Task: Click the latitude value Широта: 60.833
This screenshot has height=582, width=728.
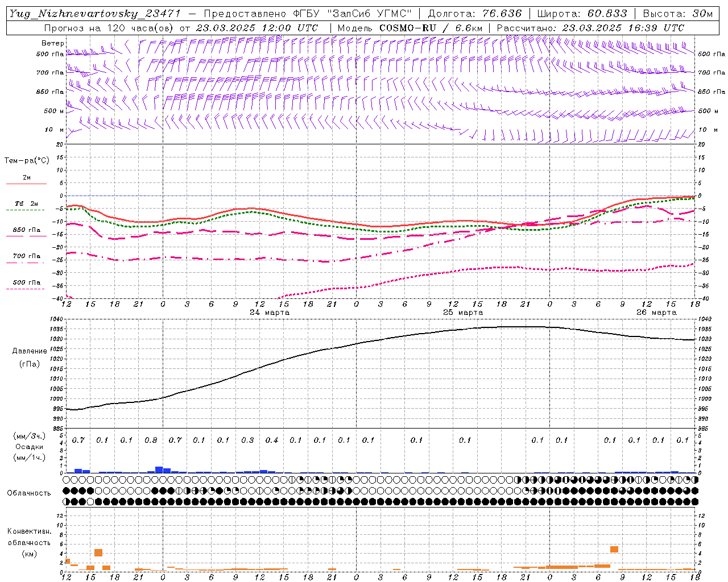Action: [582, 14]
